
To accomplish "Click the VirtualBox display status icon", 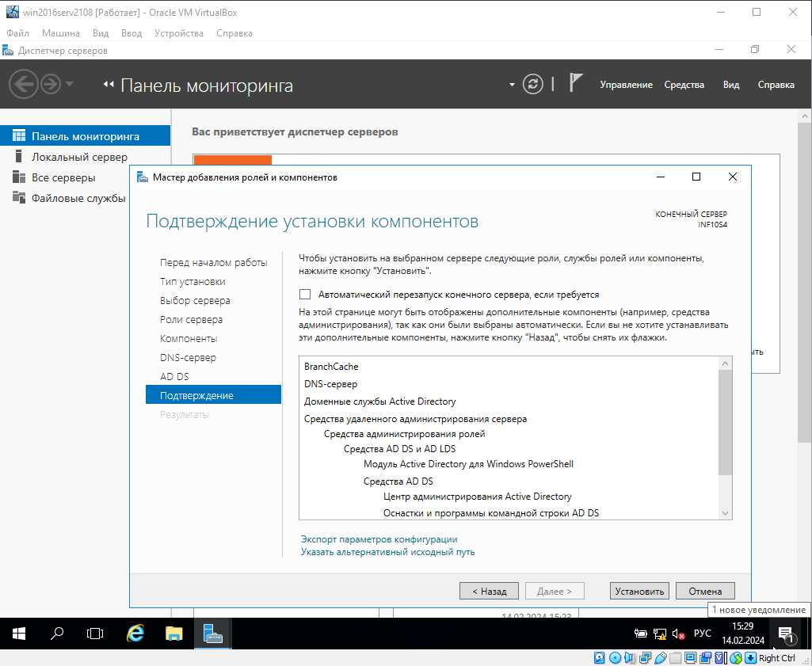I will pos(690,658).
